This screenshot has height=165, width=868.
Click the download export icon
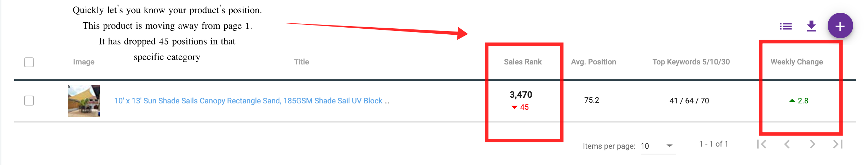click(x=811, y=26)
